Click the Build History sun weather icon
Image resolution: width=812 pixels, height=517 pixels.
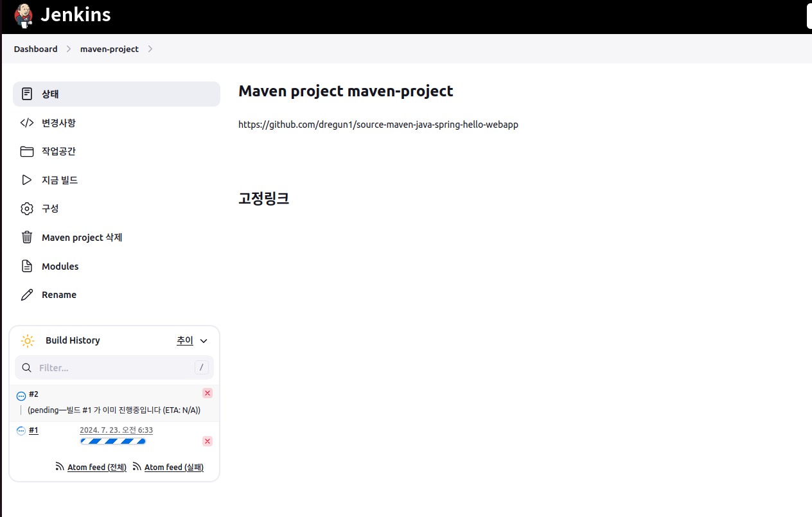click(28, 340)
